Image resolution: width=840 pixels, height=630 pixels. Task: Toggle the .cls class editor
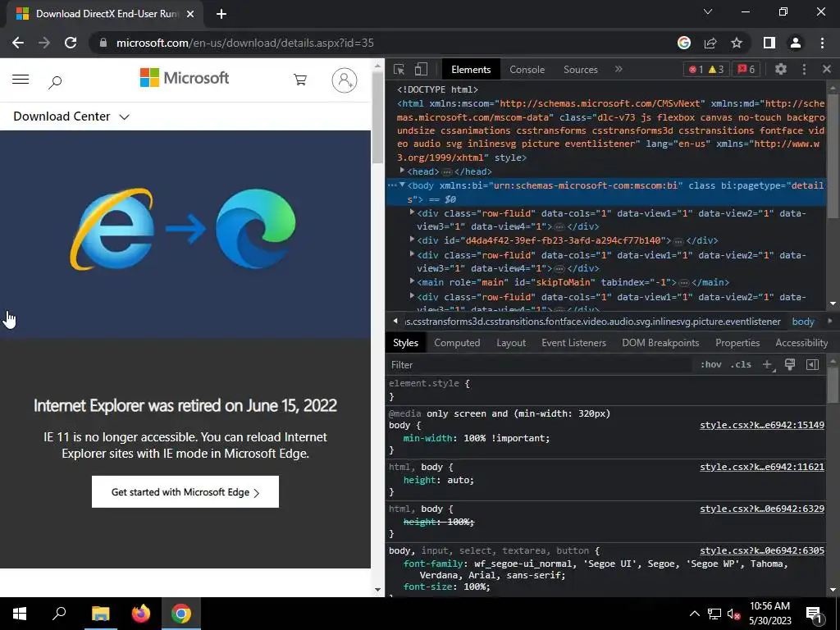[x=741, y=365]
